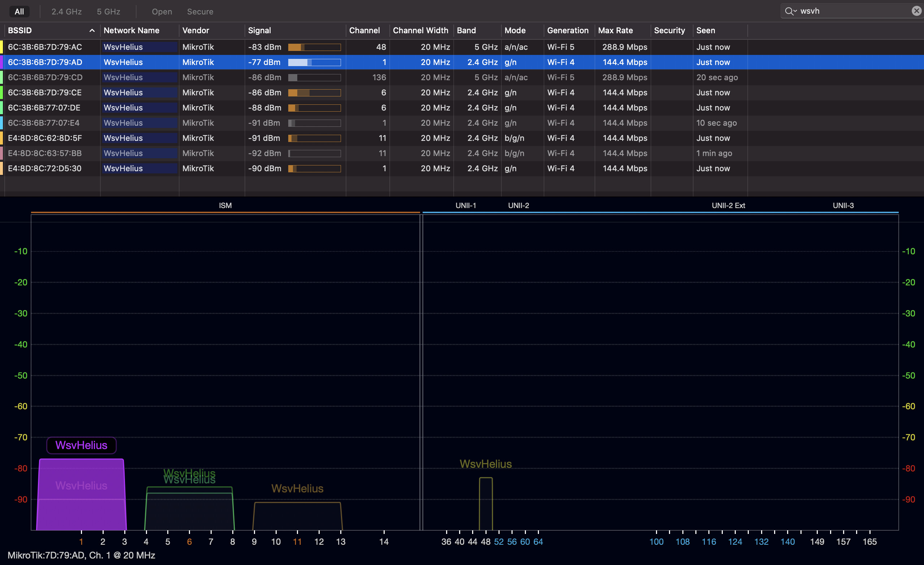Click the '20 sec ago' seen value
Image resolution: width=924 pixels, height=565 pixels.
[717, 77]
